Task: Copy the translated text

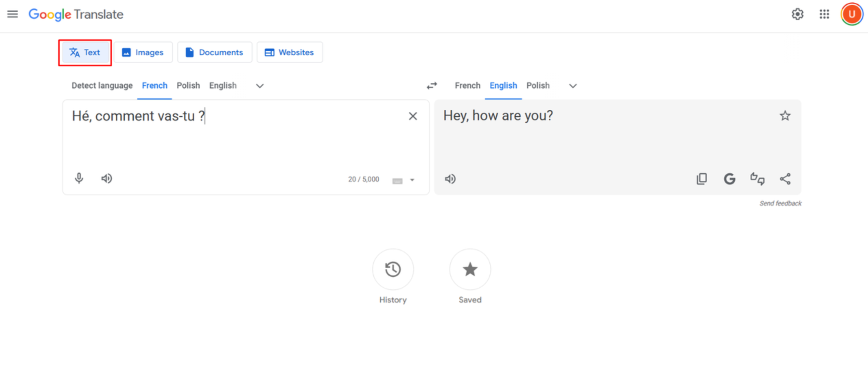Action: (x=701, y=179)
